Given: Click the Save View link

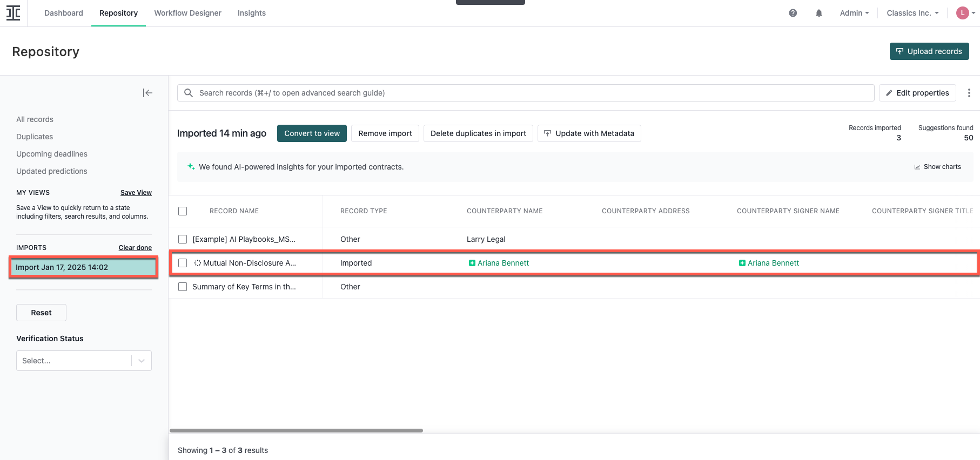Looking at the screenshot, I should click(x=136, y=193).
